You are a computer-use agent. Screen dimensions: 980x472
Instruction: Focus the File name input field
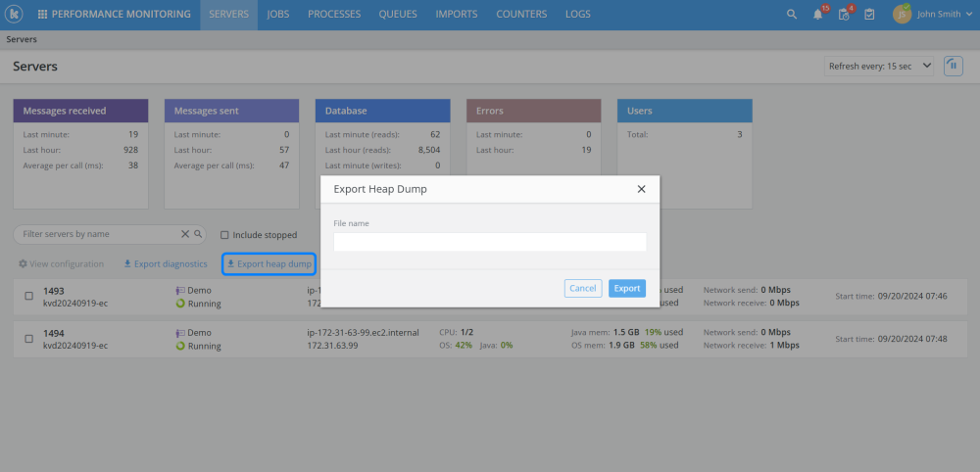pyautogui.click(x=490, y=242)
